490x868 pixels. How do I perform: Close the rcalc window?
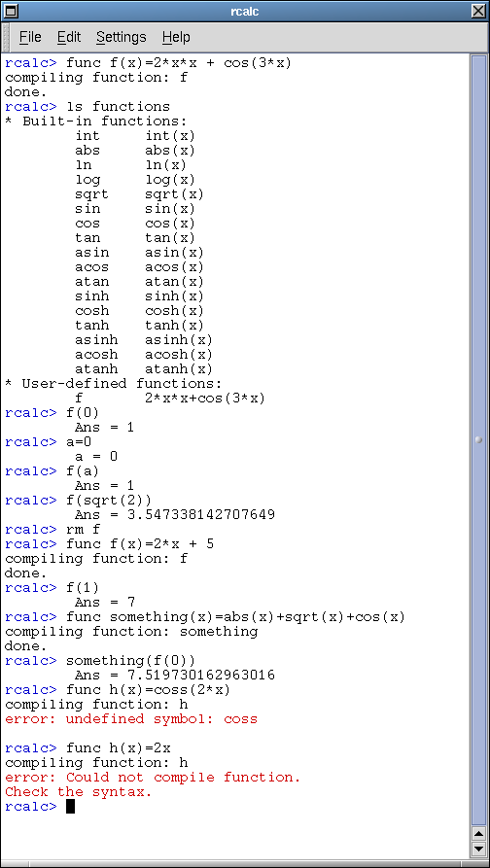tap(479, 11)
